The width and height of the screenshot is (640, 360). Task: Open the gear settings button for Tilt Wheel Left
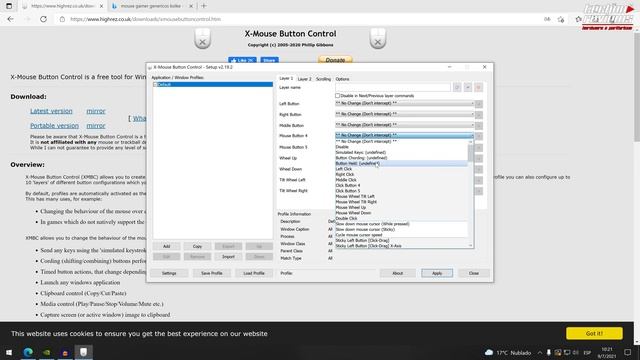pyautogui.click(x=479, y=180)
